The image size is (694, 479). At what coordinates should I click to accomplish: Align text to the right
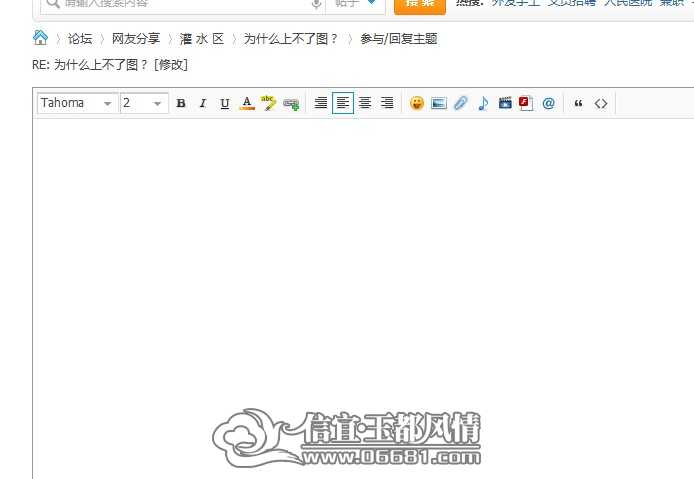[387, 103]
